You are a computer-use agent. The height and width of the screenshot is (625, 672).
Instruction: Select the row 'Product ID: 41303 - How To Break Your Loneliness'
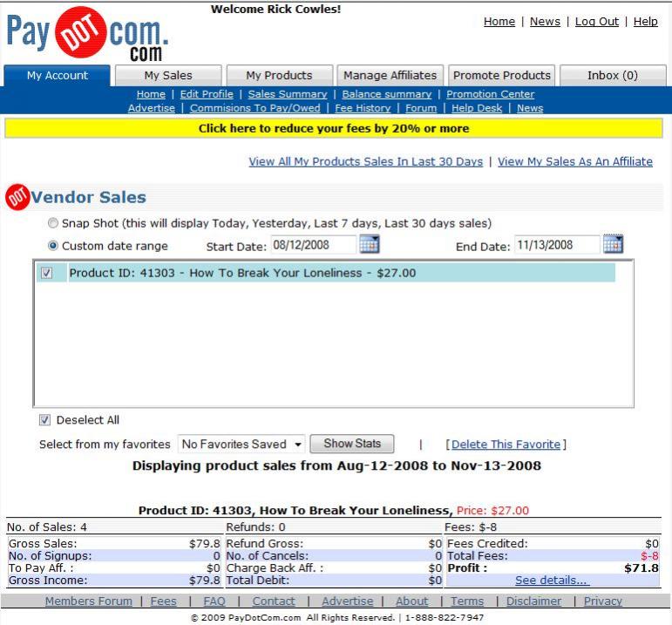(326, 273)
